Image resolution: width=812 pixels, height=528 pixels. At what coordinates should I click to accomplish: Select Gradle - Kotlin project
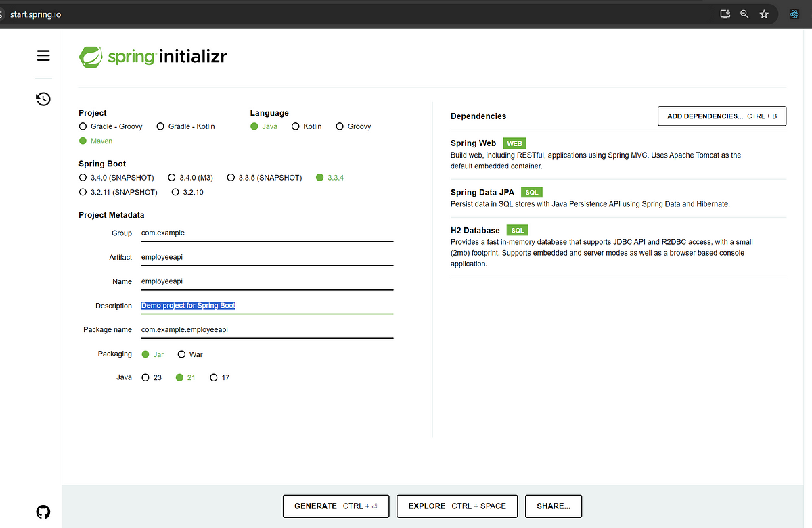186,126
